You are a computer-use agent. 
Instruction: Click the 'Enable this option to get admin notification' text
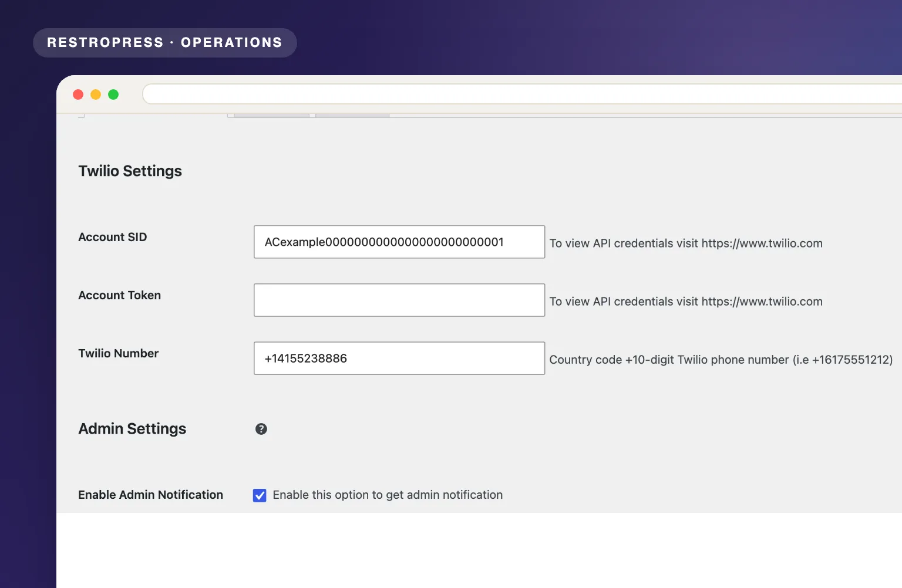click(x=388, y=495)
